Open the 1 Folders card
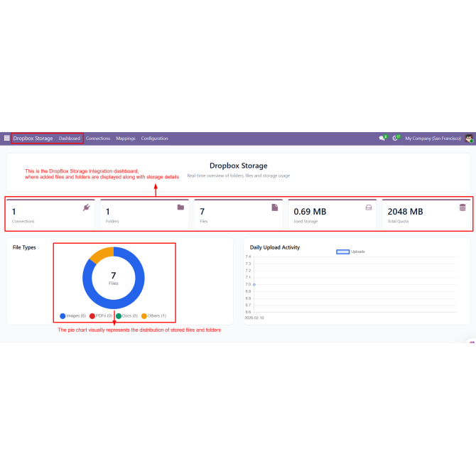 [144, 214]
